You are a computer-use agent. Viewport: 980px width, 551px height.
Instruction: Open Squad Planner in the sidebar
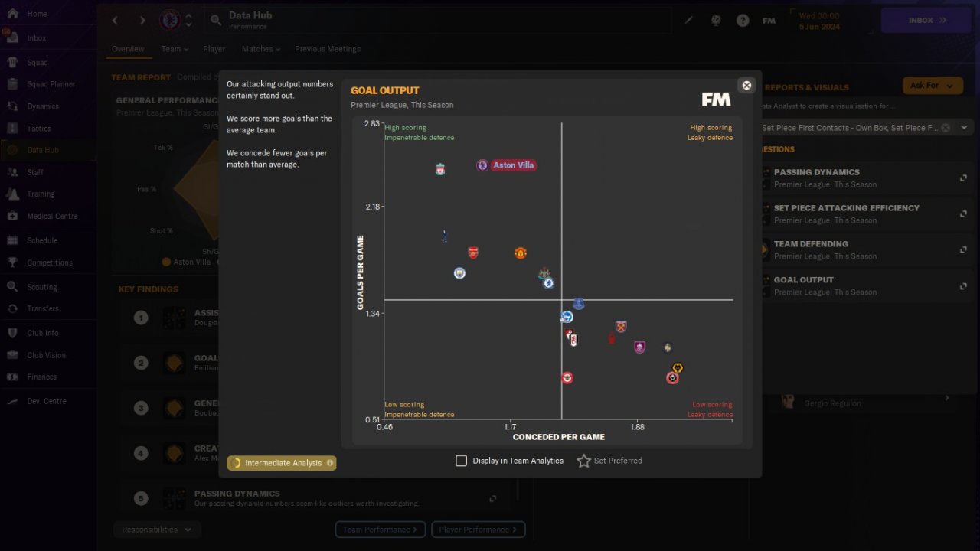tap(51, 84)
